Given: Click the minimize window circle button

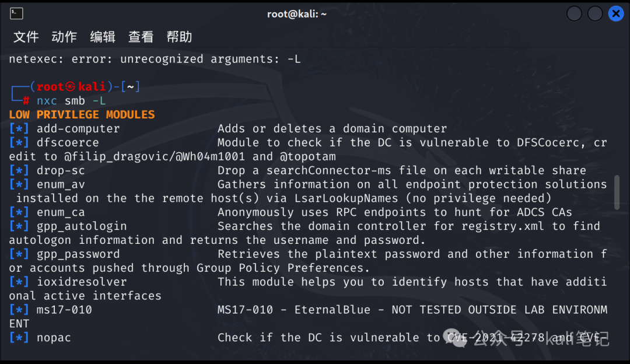Looking at the screenshot, I should point(574,13).
